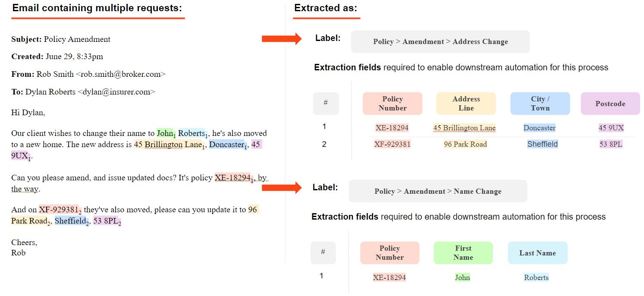
Task: Click the email subject line Policy Amendment
Action: pyautogui.click(x=77, y=39)
